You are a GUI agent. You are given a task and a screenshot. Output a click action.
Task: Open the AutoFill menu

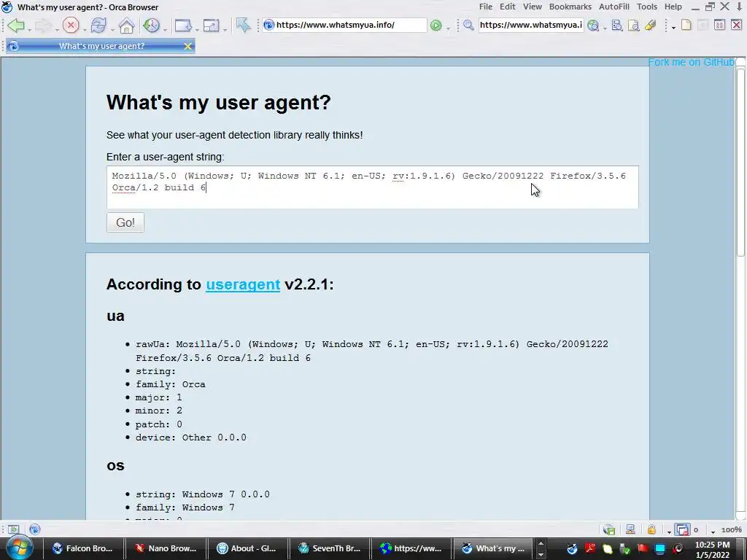tap(614, 7)
